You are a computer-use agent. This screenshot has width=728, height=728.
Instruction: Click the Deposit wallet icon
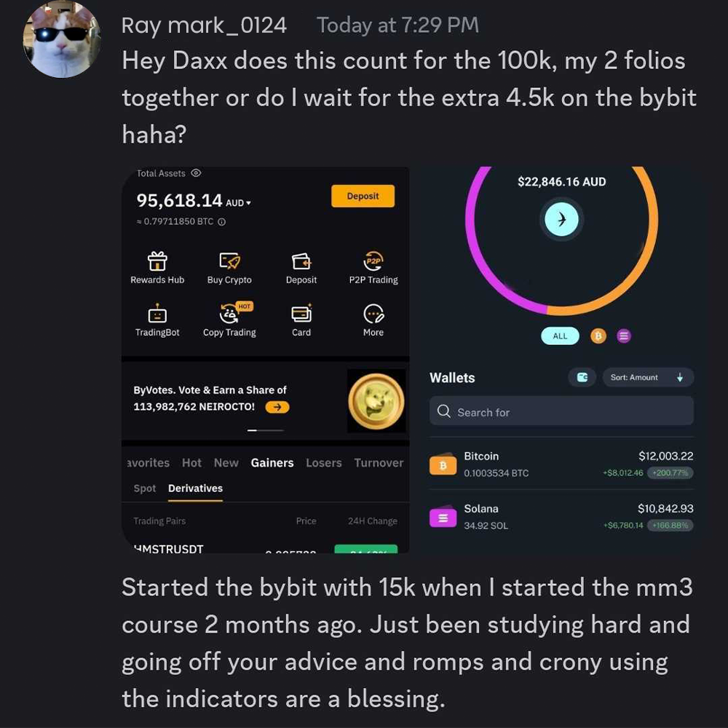tap(301, 261)
